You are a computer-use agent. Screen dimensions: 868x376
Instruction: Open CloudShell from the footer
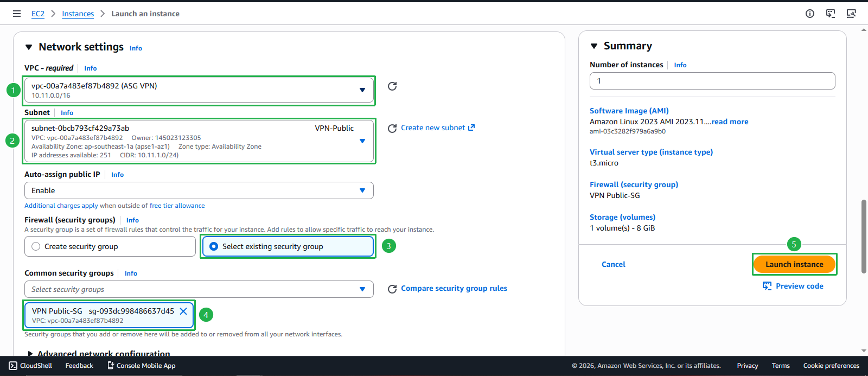click(30, 366)
